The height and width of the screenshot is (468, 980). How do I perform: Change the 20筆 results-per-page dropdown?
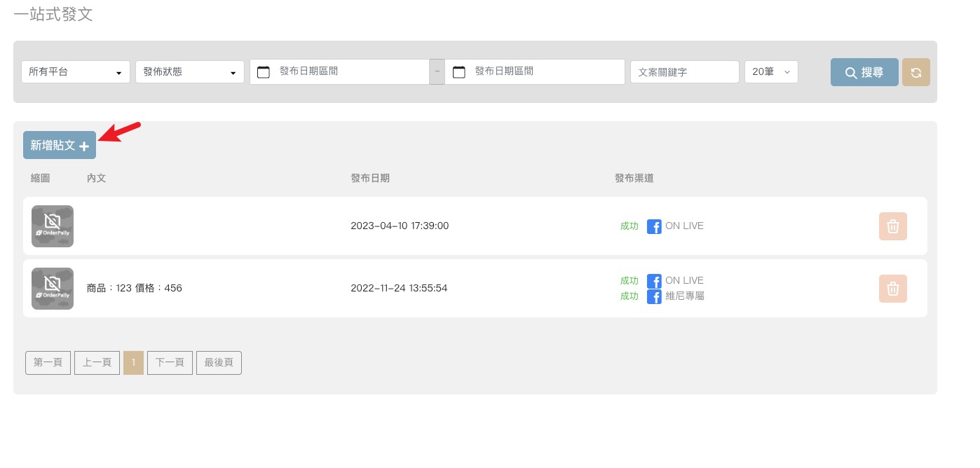click(x=770, y=71)
